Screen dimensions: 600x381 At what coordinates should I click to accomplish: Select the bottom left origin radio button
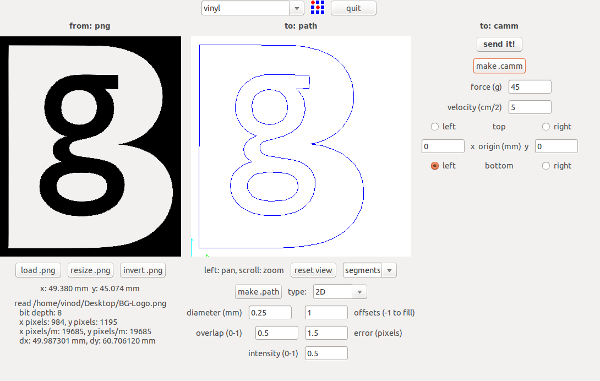pyautogui.click(x=435, y=166)
